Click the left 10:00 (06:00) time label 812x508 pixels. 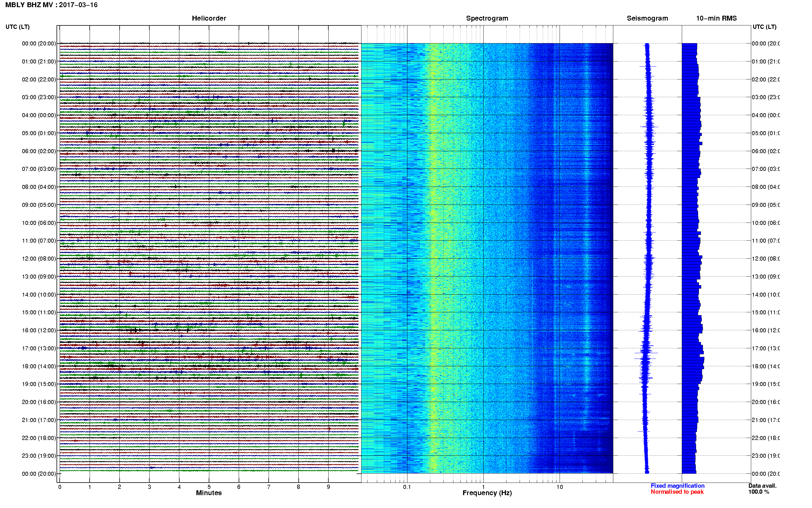click(39, 223)
